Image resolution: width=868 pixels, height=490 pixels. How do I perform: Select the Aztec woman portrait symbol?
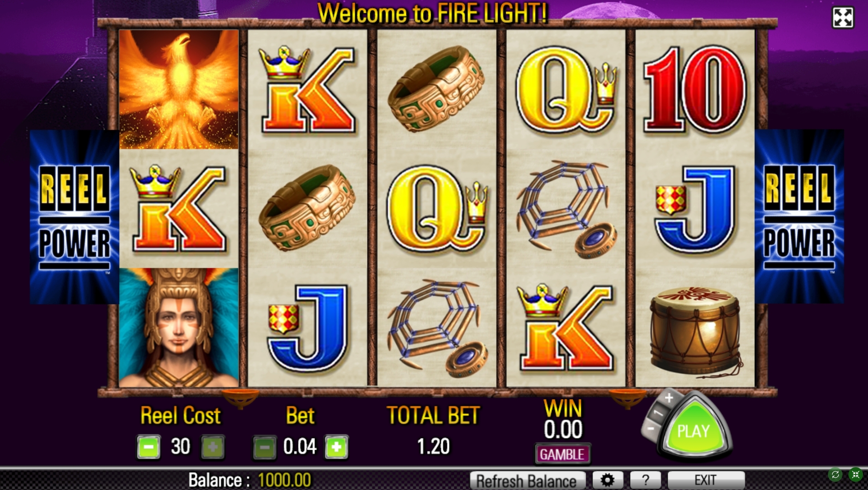pyautogui.click(x=179, y=328)
